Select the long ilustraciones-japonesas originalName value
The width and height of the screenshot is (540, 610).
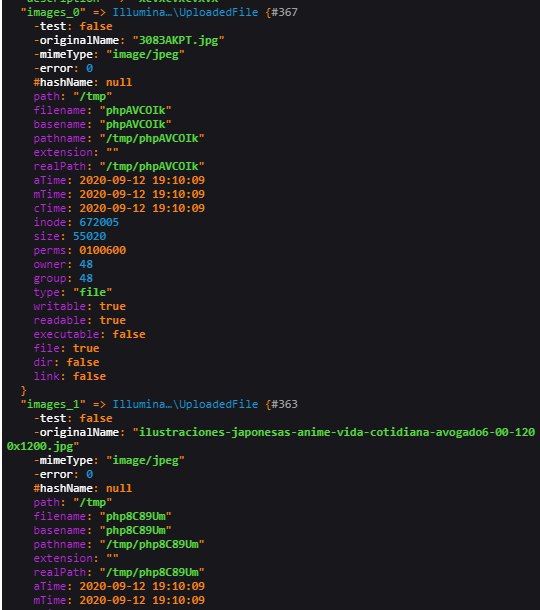point(271,440)
